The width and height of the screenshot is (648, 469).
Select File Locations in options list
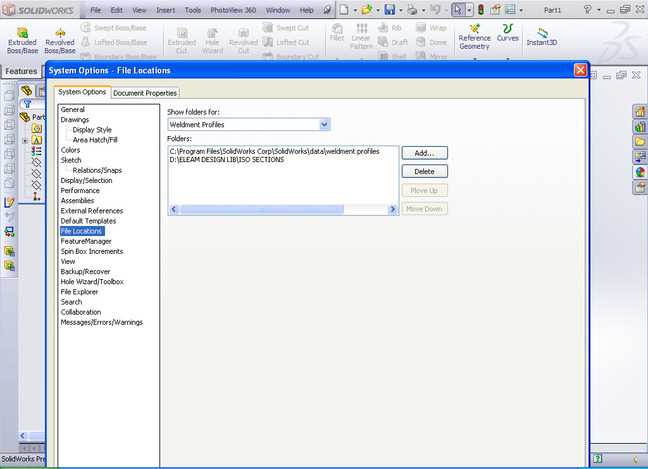[x=82, y=231]
